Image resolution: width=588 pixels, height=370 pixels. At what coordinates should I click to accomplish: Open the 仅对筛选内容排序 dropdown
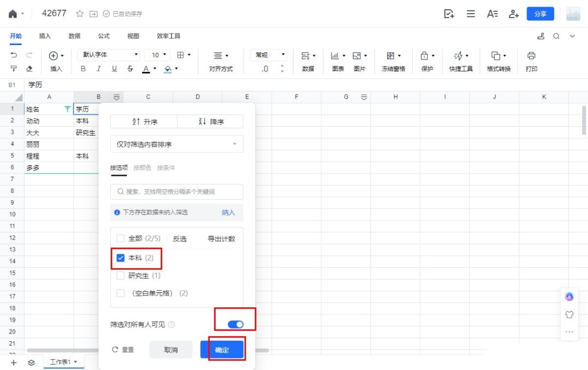(175, 144)
